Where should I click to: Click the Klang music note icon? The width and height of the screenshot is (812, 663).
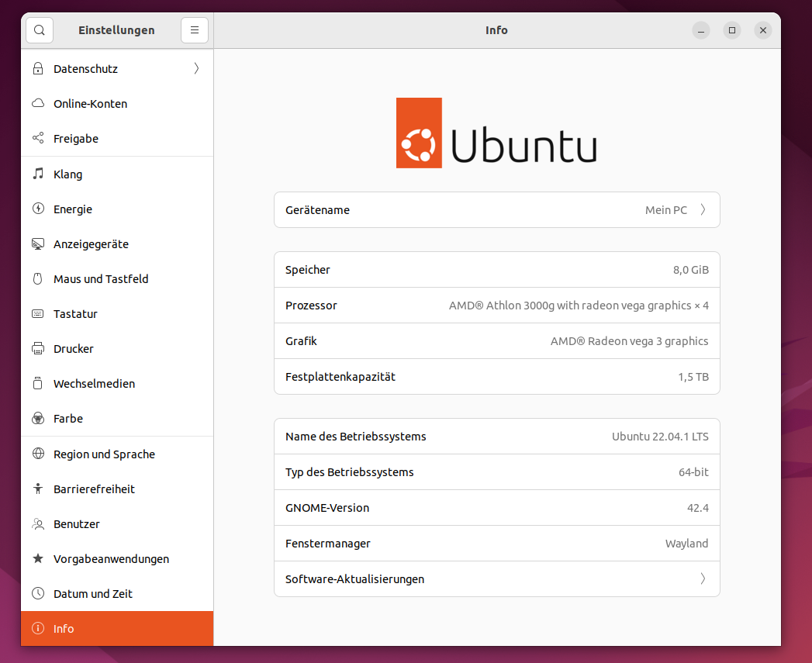[38, 174]
